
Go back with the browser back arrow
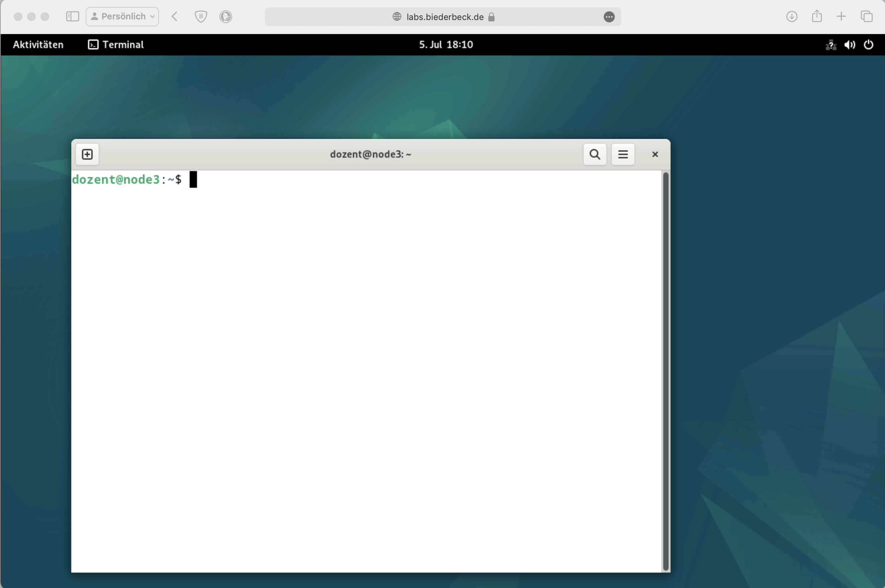[175, 16]
